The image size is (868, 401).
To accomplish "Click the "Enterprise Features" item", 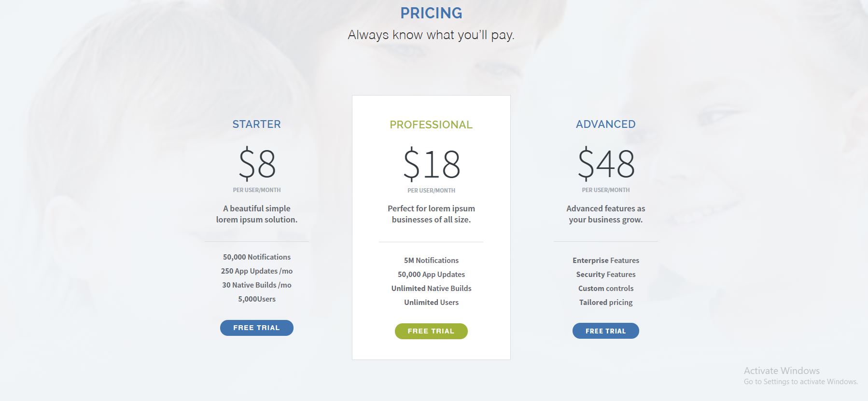I will pyautogui.click(x=606, y=261).
